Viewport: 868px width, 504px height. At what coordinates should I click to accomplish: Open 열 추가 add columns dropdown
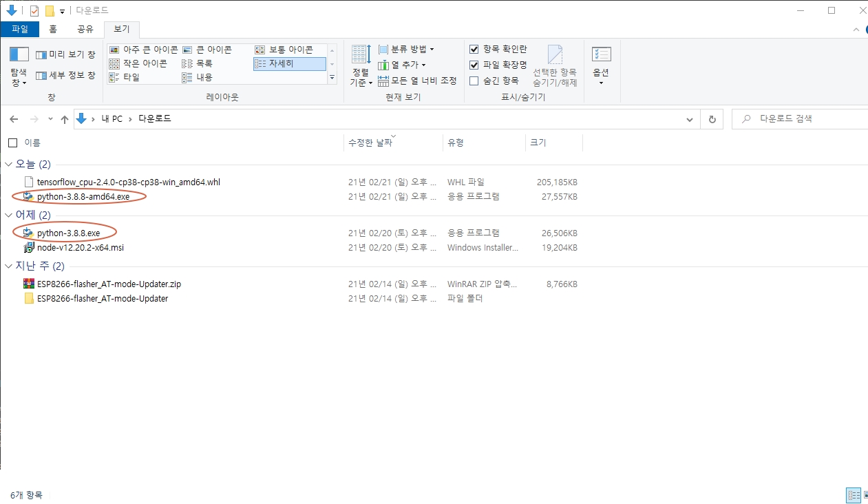(x=402, y=65)
